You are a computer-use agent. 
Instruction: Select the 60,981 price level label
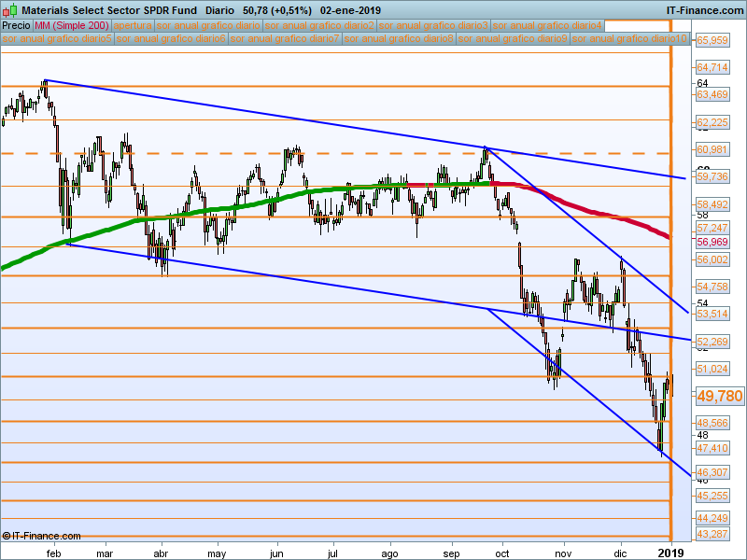tap(712, 149)
